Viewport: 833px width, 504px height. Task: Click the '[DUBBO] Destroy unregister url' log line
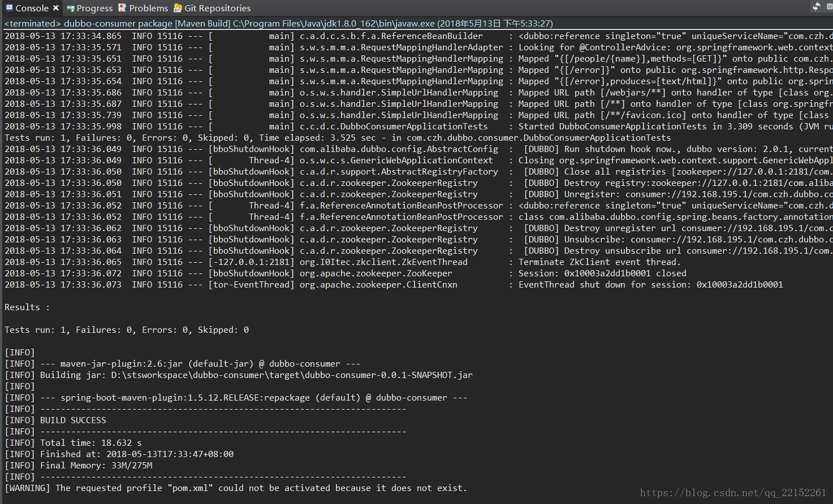point(418,228)
